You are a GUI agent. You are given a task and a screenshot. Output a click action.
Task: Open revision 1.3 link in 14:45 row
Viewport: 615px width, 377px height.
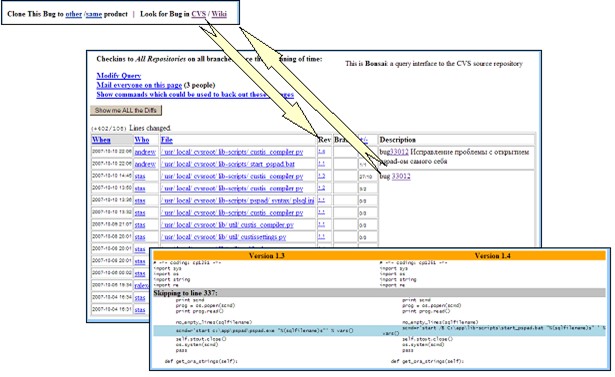point(322,176)
